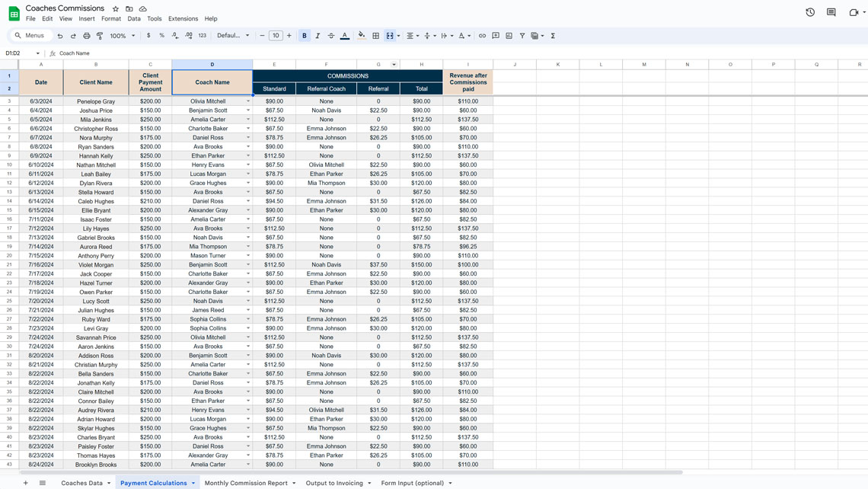868x489 pixels.
Task: Open the Filter views icon
Action: point(537,36)
